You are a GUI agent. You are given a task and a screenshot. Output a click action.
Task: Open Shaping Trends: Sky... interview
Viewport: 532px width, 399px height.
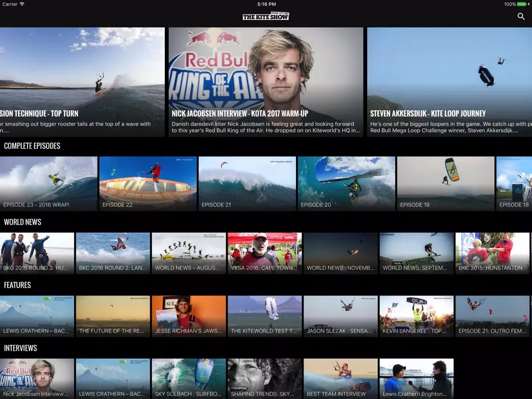point(265,379)
